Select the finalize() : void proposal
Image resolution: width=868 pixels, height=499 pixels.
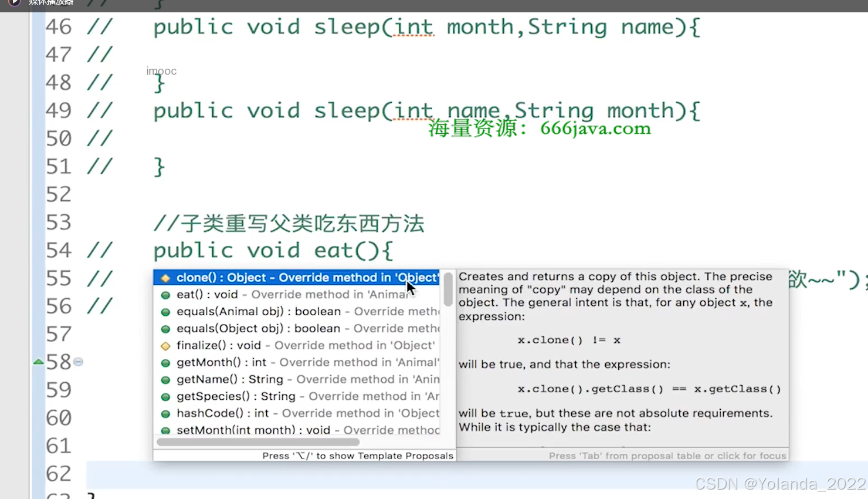[296, 346]
